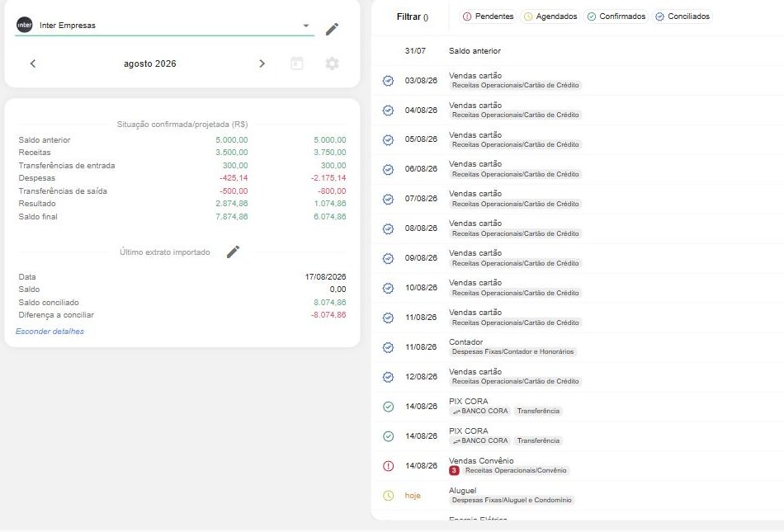Click conciliated status icon for 04/08/26 entry
The width and height of the screenshot is (784, 532).
click(388, 111)
